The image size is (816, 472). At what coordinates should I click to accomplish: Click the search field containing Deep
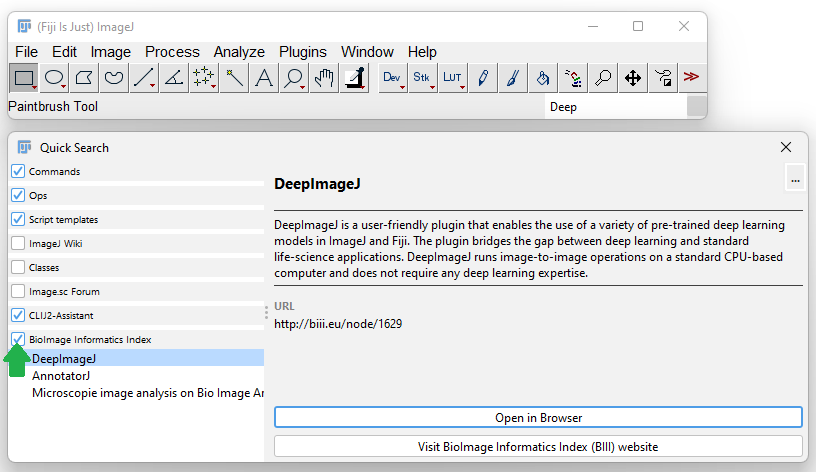tap(616, 107)
